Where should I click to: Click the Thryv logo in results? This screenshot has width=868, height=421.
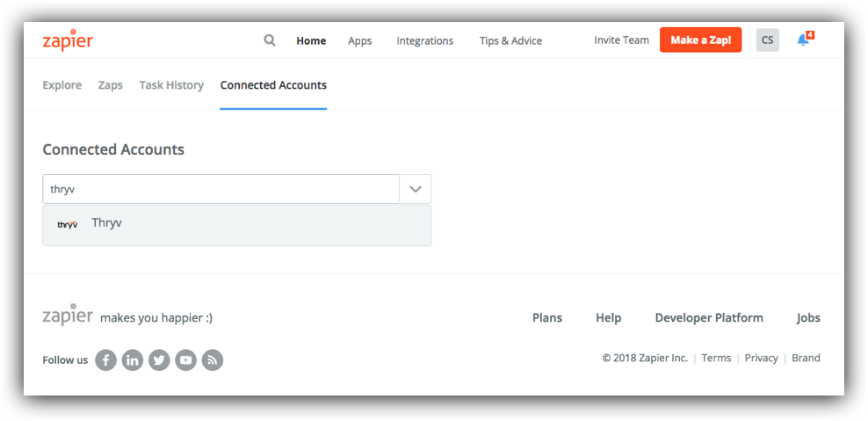click(x=68, y=224)
